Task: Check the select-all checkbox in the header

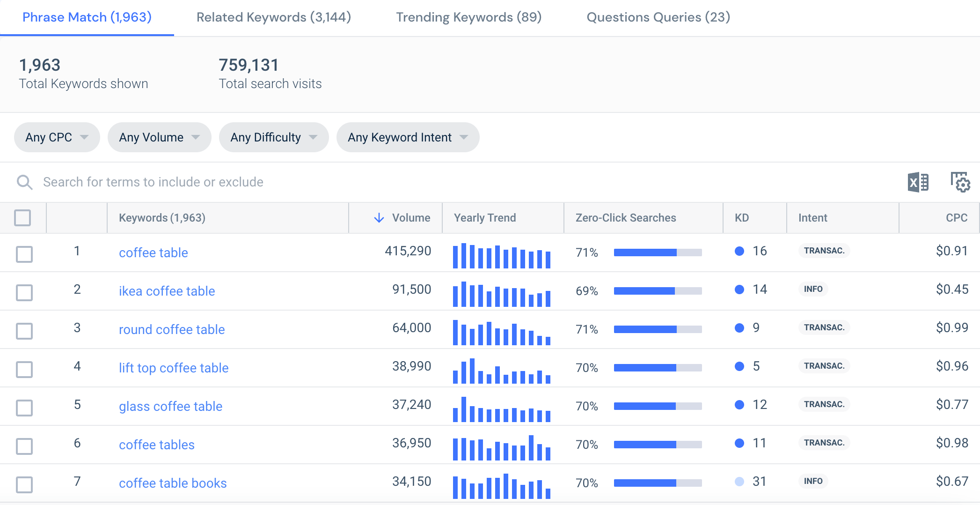Action: [22, 217]
